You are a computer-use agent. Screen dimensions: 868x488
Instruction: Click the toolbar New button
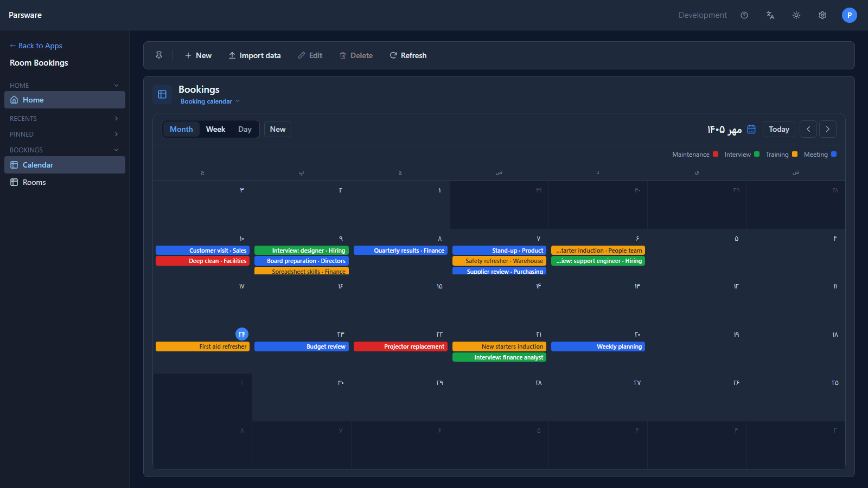coord(198,55)
